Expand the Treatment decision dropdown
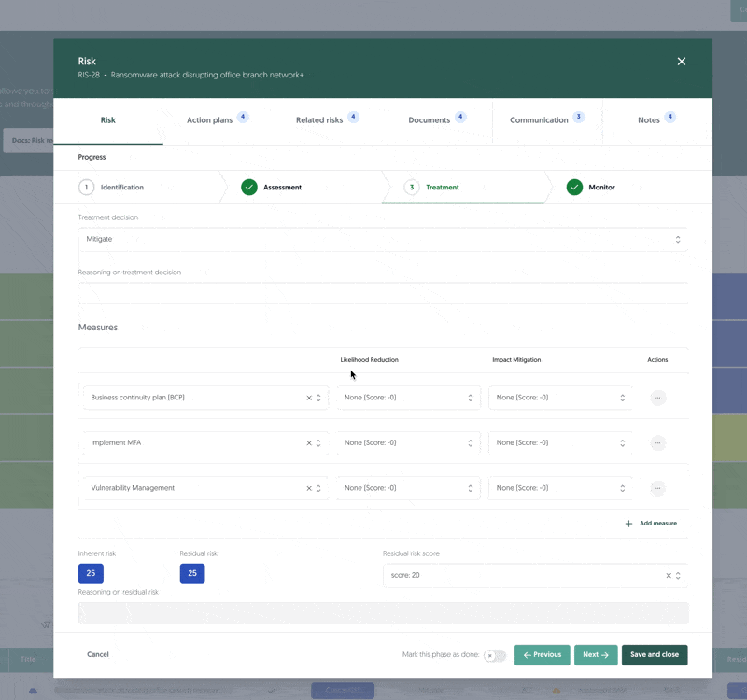Viewport: 747px width, 700px height. click(382, 240)
